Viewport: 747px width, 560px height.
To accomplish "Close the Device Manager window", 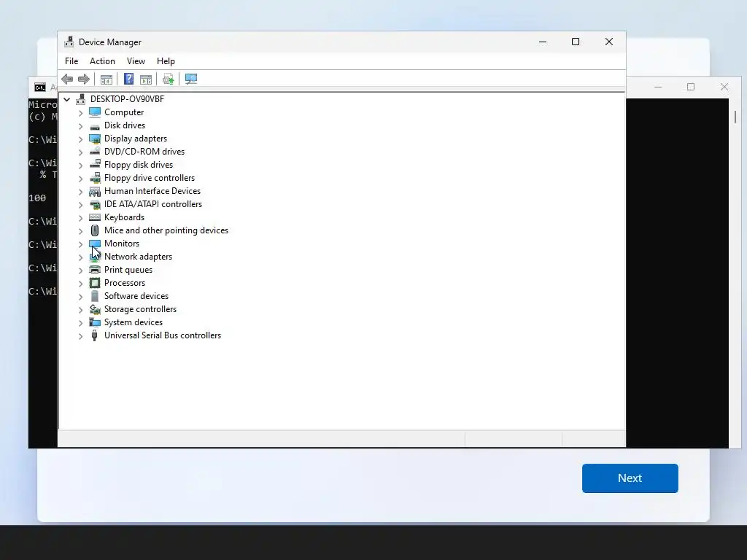I will click(609, 42).
